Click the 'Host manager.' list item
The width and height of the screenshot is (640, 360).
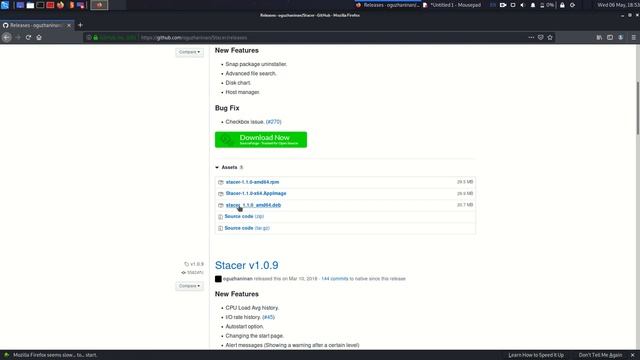[x=242, y=92]
